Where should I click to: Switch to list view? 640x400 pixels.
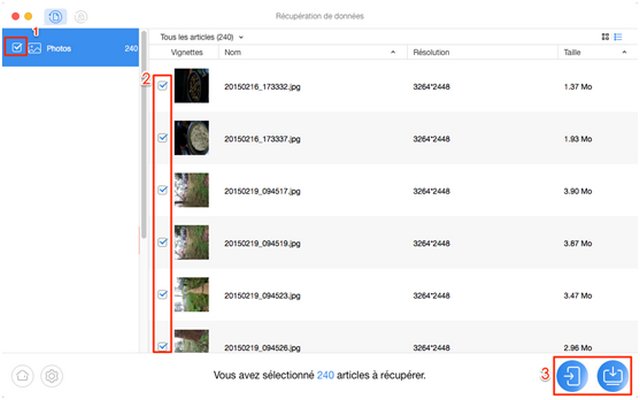(x=618, y=37)
